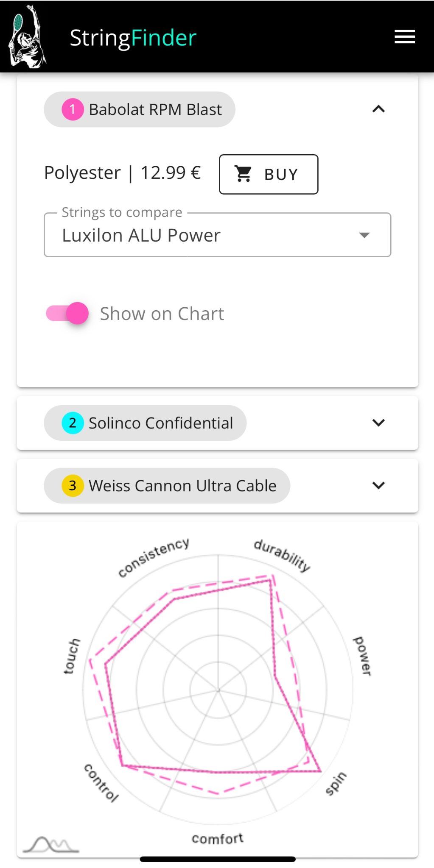
Task: Click the pink number 1 badge
Action: (x=73, y=109)
